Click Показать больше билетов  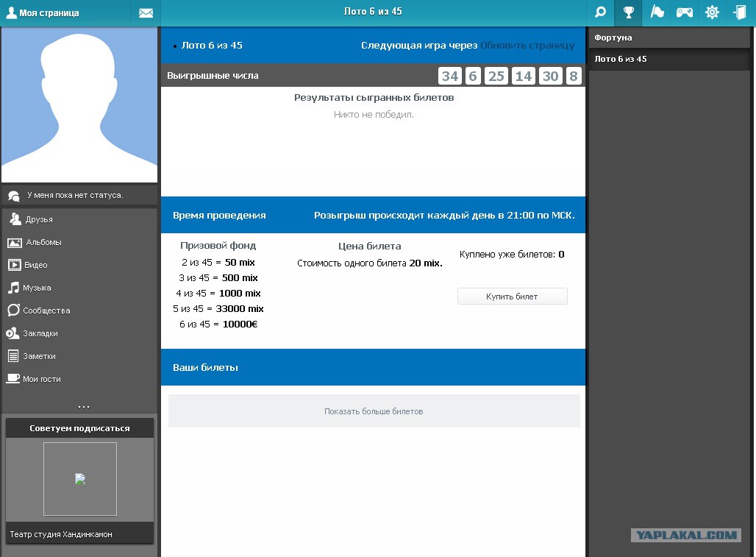coord(374,411)
